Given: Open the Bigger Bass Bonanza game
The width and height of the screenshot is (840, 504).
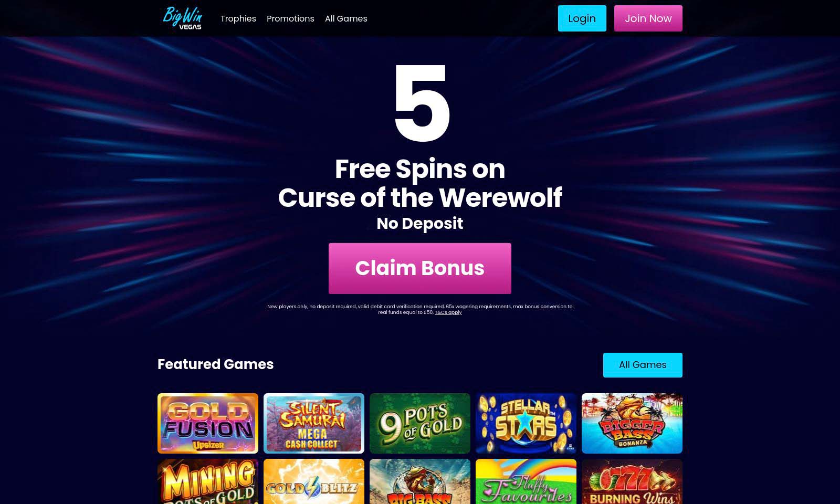Looking at the screenshot, I should (x=632, y=423).
